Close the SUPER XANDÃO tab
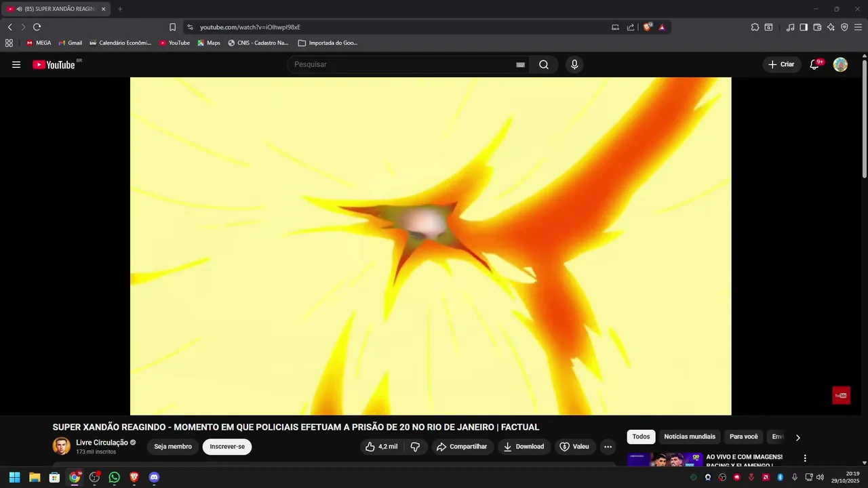The height and width of the screenshot is (488, 868). pyautogui.click(x=103, y=9)
